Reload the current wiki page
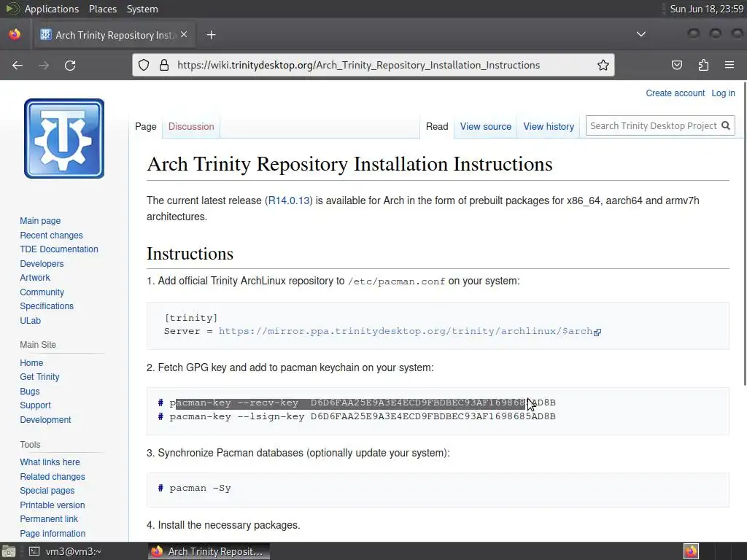 tap(70, 65)
